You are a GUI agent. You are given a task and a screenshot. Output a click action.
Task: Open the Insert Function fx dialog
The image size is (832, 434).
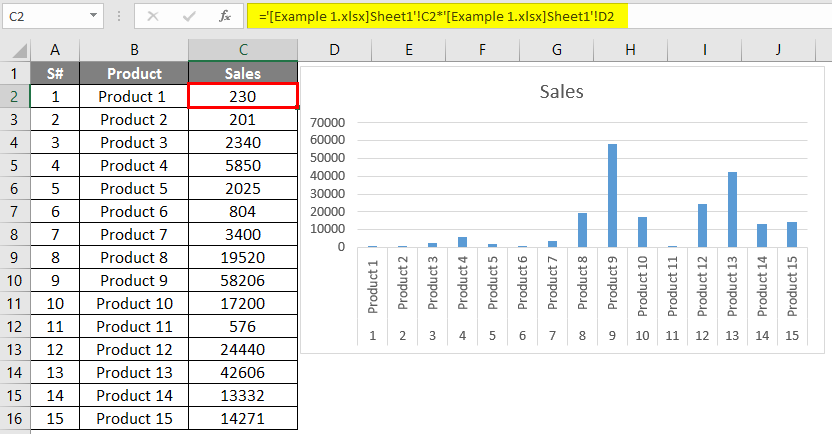(x=225, y=16)
